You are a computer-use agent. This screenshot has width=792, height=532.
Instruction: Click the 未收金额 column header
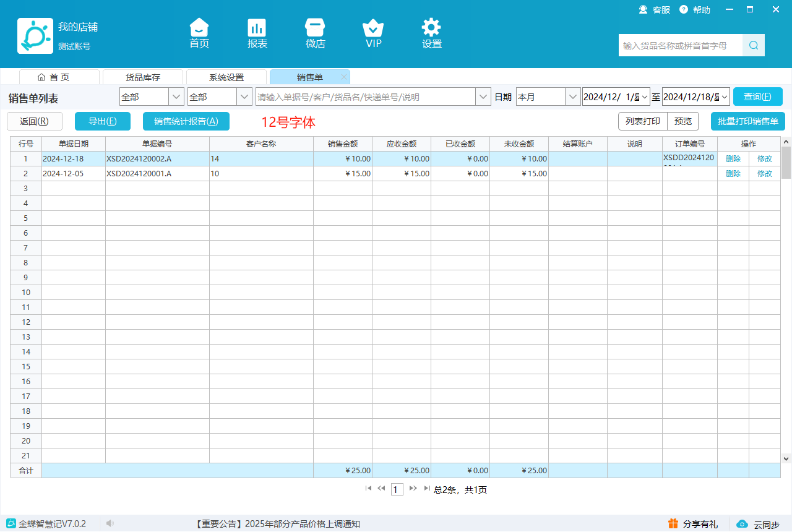click(519, 144)
